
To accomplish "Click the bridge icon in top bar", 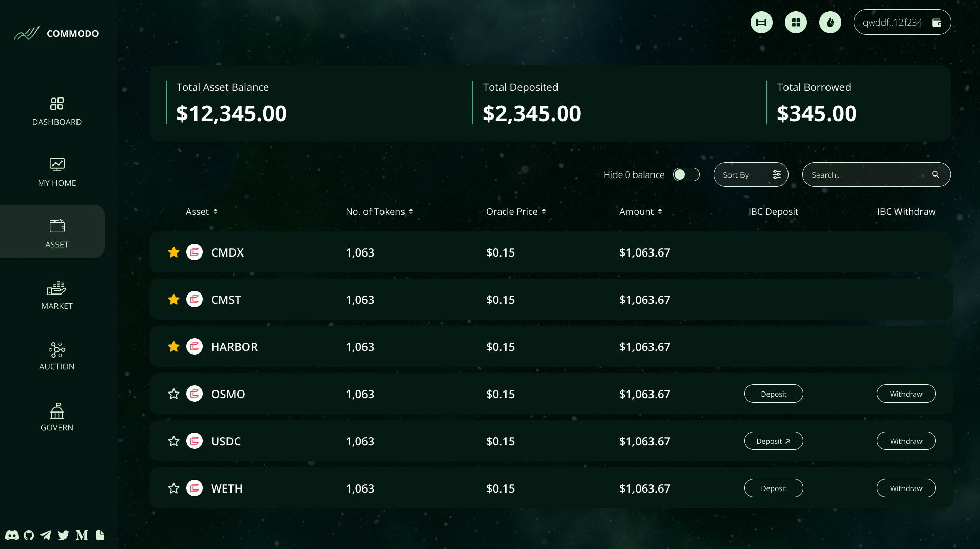I will coord(761,23).
